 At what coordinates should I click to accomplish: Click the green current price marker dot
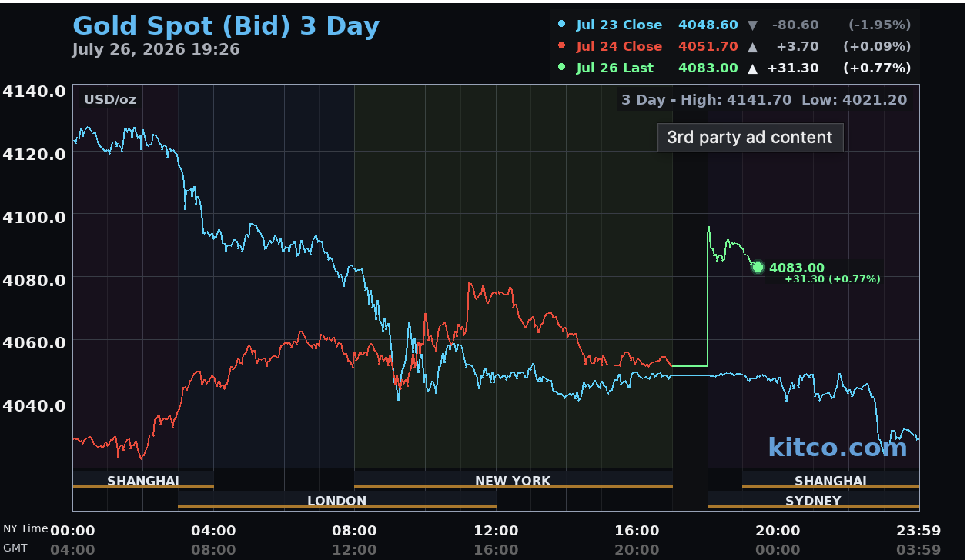758,268
